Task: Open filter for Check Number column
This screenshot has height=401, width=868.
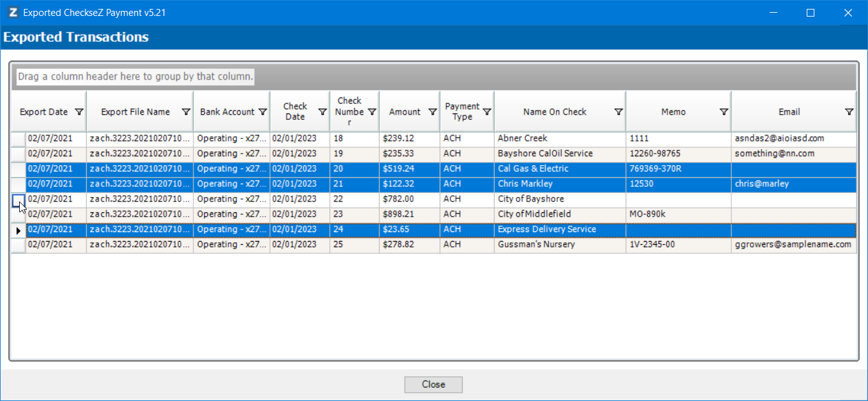Action: [372, 112]
